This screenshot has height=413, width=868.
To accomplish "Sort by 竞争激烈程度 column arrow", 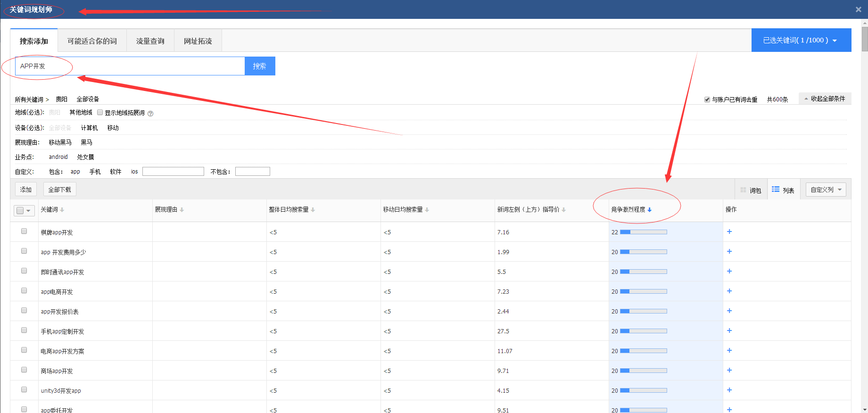I will 650,210.
